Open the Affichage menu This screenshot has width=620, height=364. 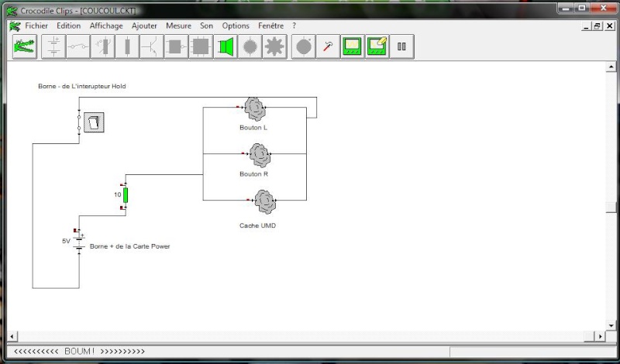pos(106,26)
